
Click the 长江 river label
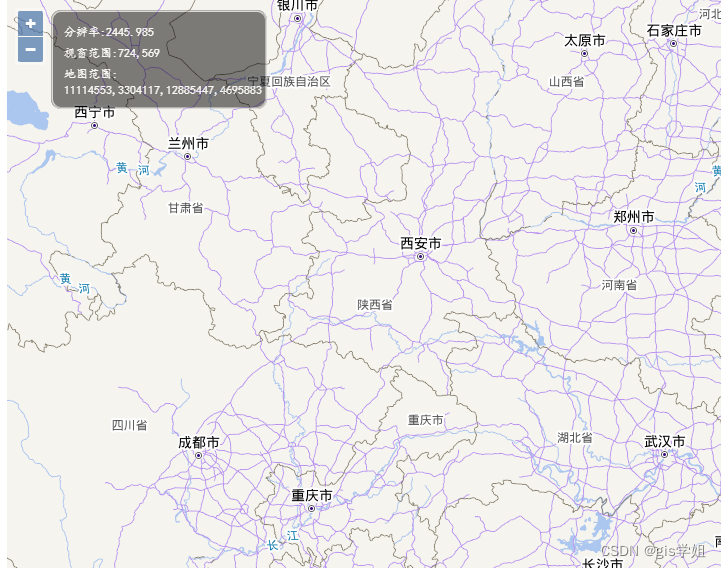click(x=283, y=540)
